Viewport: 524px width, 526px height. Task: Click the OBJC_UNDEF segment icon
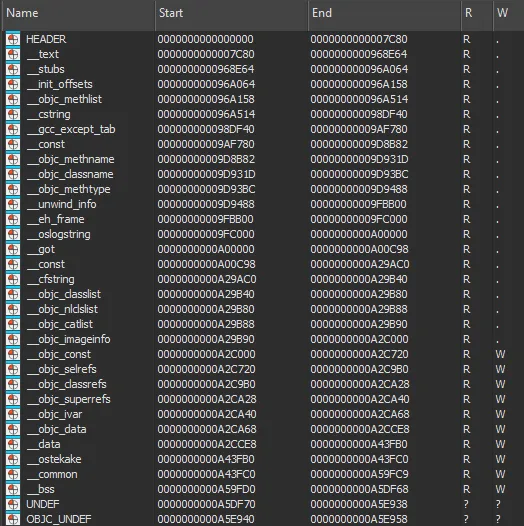pos(13,519)
